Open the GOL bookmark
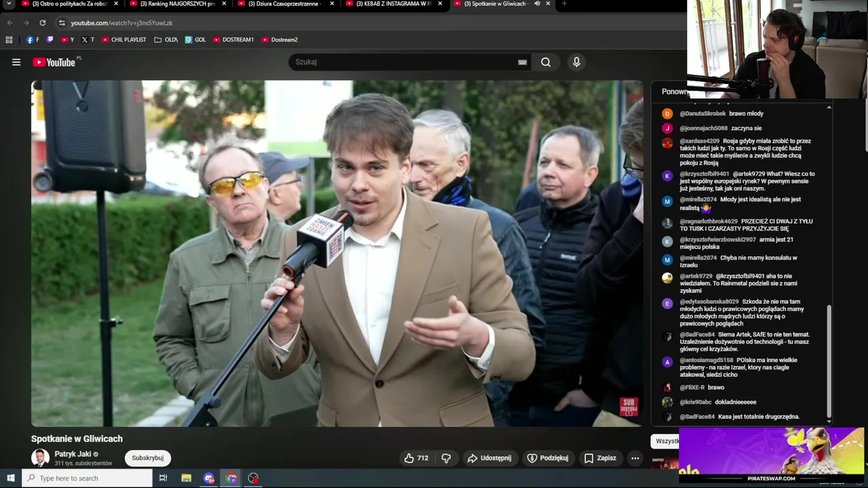 point(195,40)
